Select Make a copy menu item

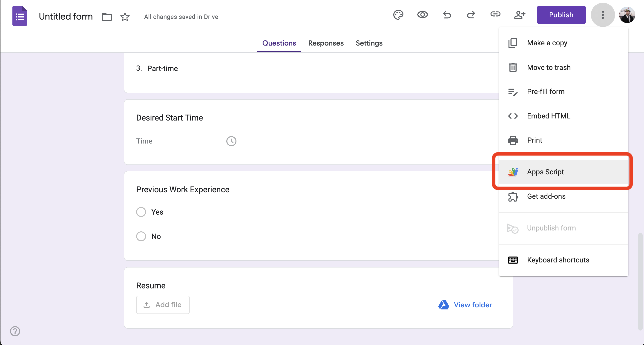tap(547, 43)
